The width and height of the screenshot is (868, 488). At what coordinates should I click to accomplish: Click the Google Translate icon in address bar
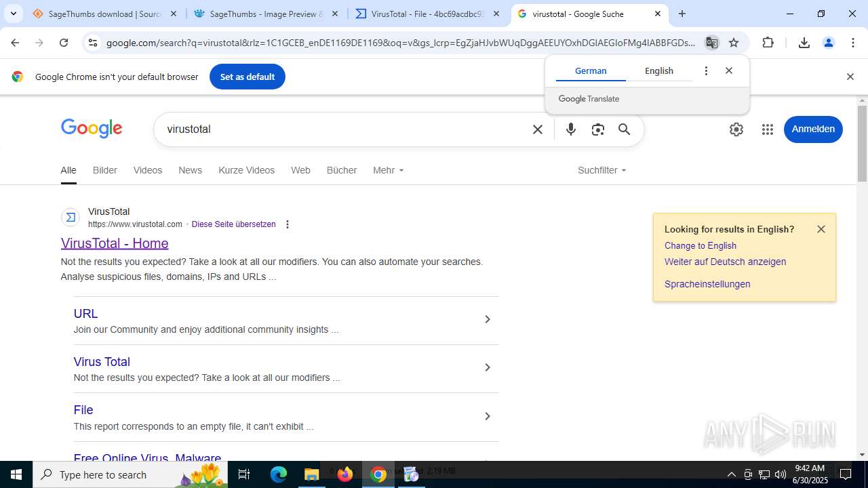pos(711,43)
